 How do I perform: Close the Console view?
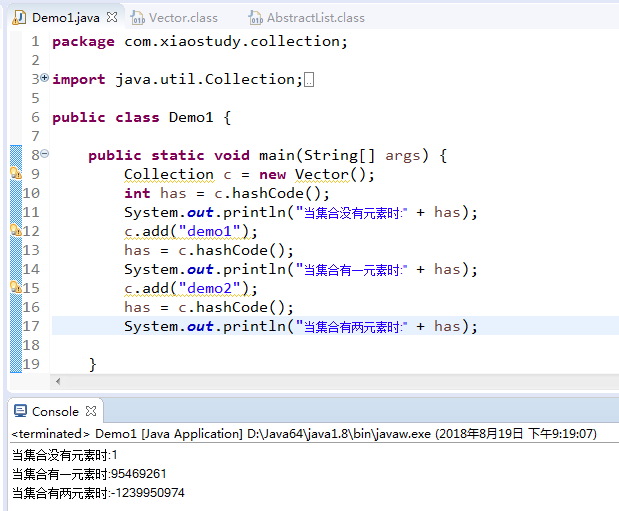[x=91, y=411]
